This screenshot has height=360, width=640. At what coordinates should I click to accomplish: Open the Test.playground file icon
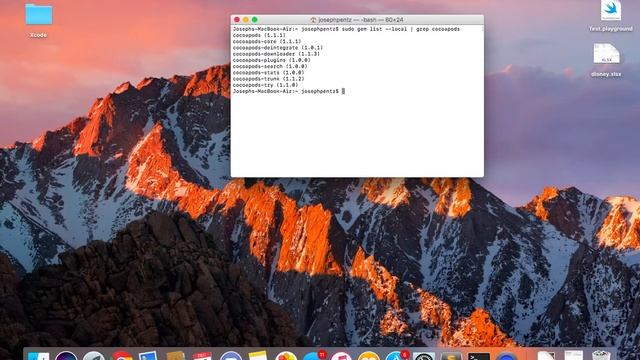click(x=611, y=10)
